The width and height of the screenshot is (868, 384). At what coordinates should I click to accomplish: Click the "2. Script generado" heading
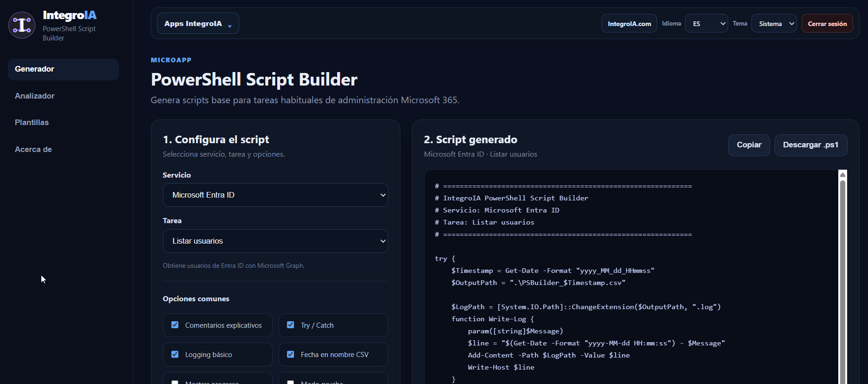tap(470, 139)
